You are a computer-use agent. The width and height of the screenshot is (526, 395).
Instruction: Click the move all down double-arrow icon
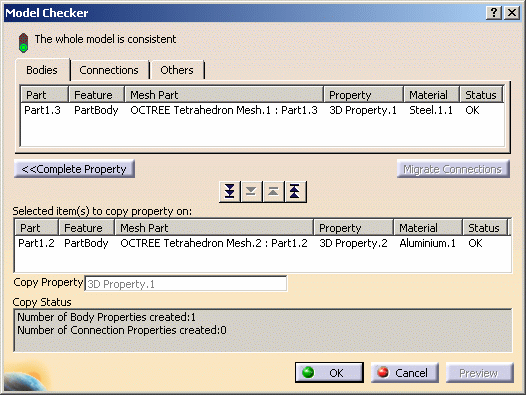point(230,192)
